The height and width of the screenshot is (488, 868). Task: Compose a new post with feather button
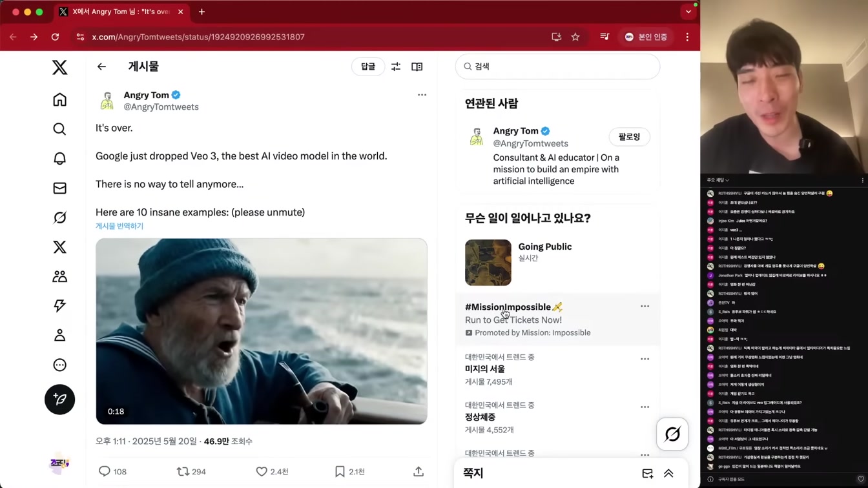59,399
